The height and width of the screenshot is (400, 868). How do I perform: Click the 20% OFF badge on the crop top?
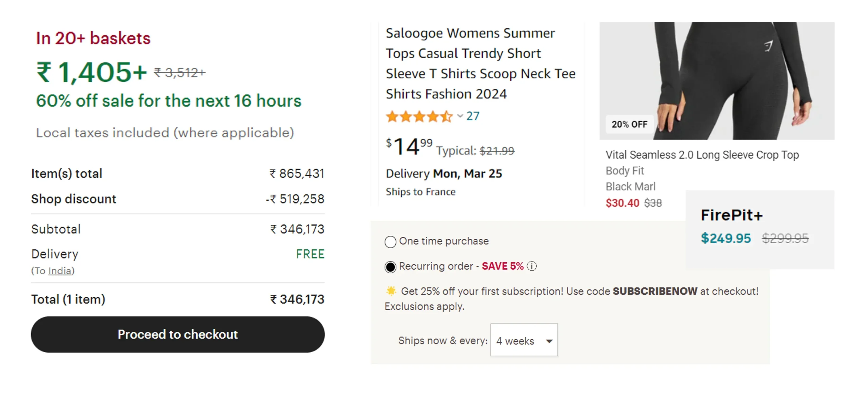coord(629,124)
